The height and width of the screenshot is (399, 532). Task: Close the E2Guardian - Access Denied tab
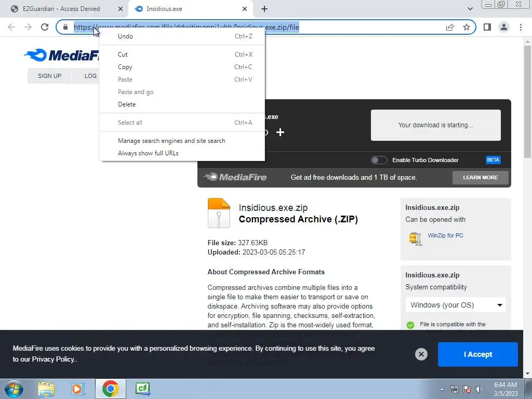(x=121, y=9)
